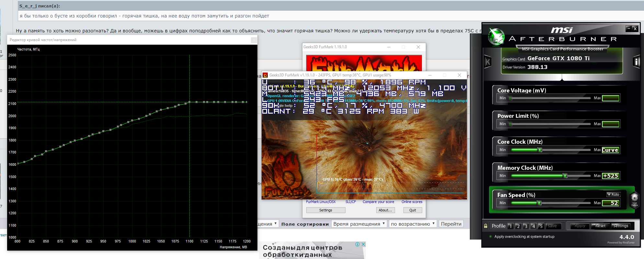
Task: Click the driver version 388.13 text
Action: pyautogui.click(x=537, y=67)
